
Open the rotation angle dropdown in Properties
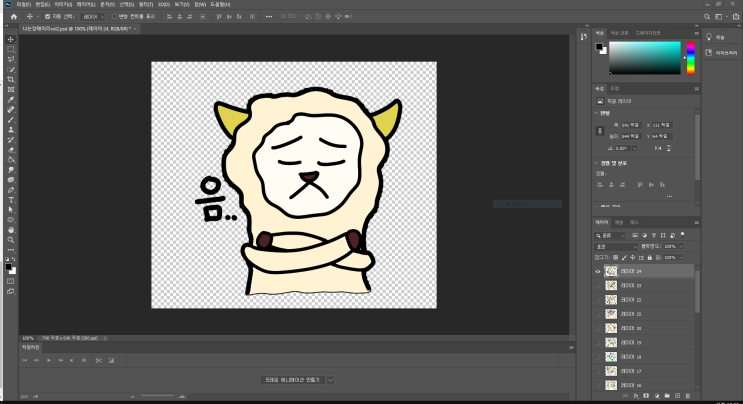pos(634,148)
